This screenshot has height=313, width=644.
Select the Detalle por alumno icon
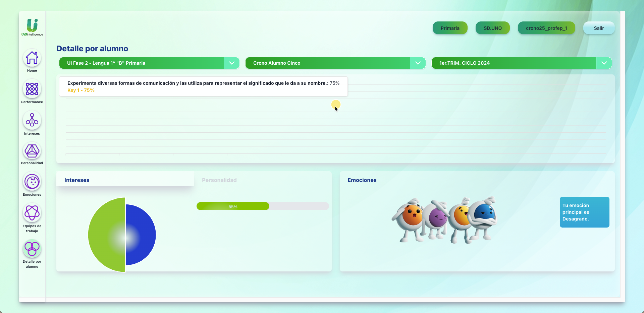[32, 249]
